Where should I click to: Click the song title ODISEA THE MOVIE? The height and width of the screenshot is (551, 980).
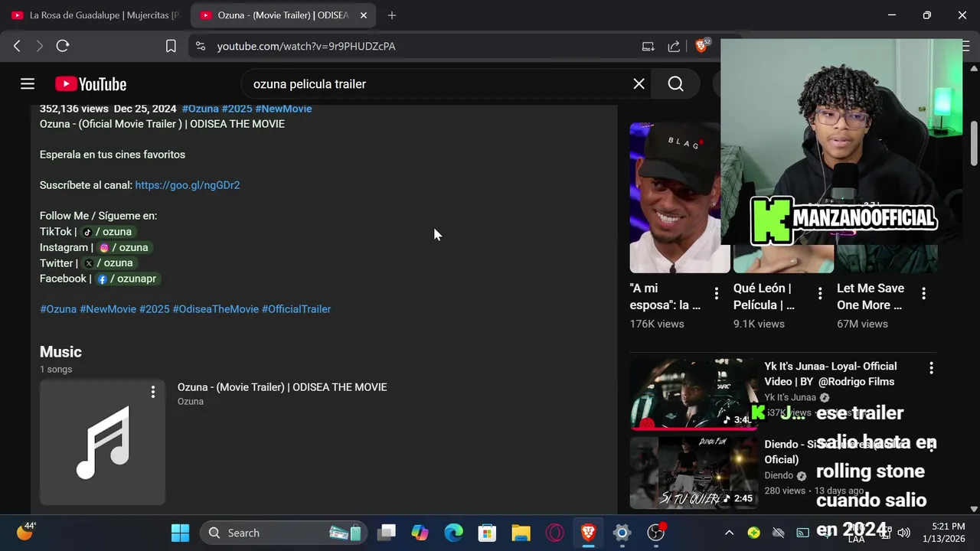pyautogui.click(x=282, y=387)
